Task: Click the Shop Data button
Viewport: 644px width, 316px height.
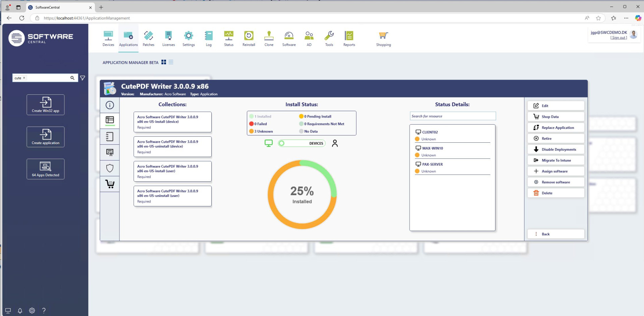Action: coord(556,117)
